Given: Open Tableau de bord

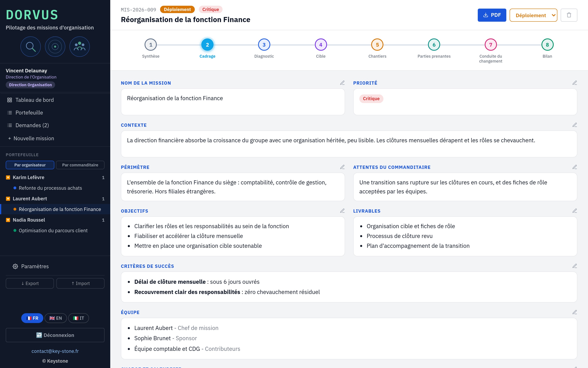Looking at the screenshot, I should coord(55,100).
